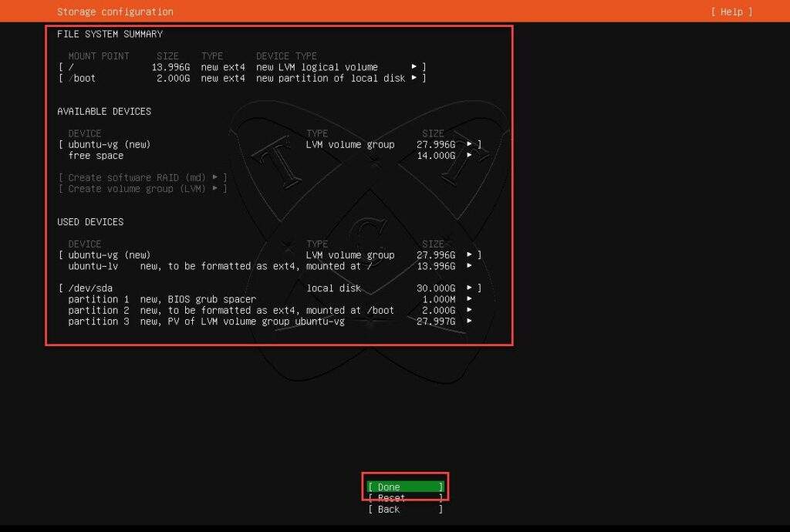Select Create volume group (LVM) option
The image size is (790, 532).
pos(143,188)
